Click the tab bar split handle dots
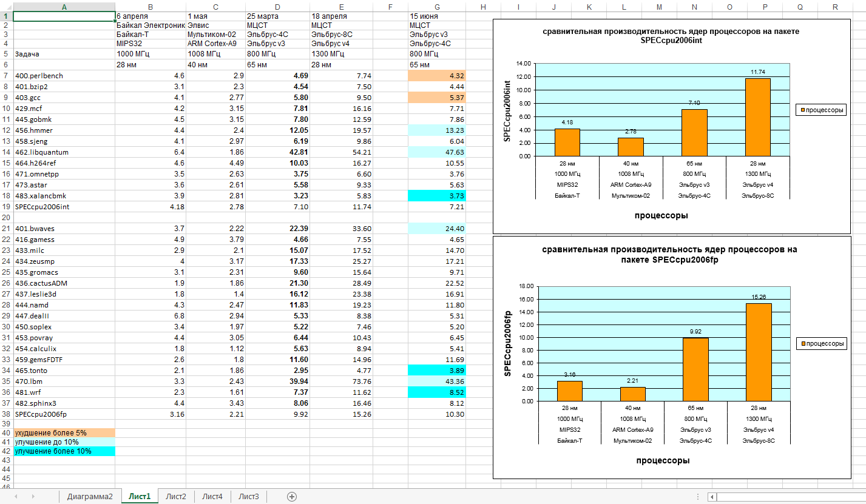 click(x=699, y=496)
